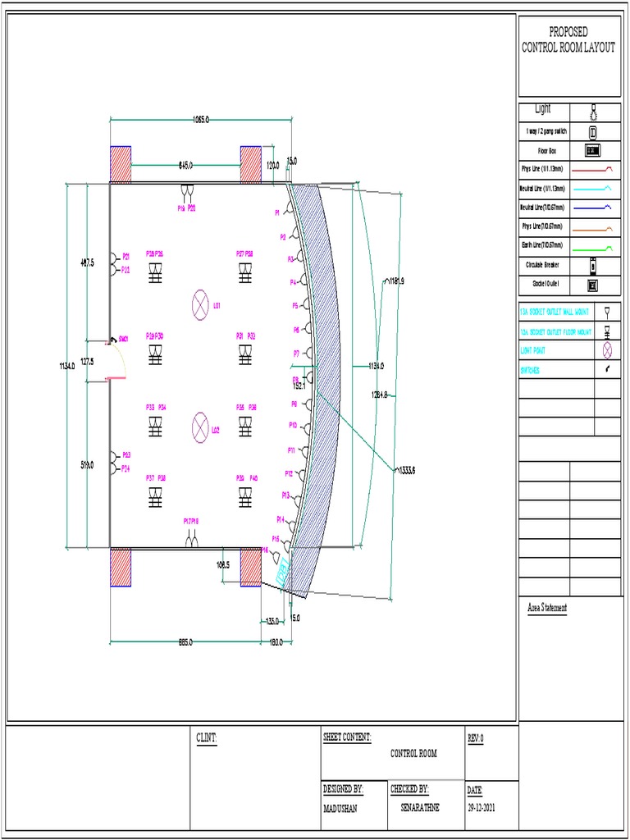This screenshot has height=840, width=630.
Task: Select floor socket under P31 P32
Action: pos(244,354)
